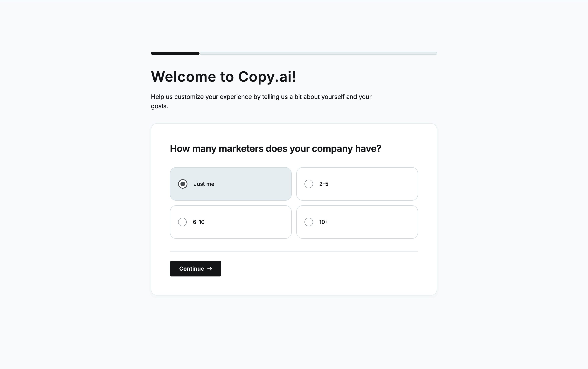
Task: Click the word "goals." in the description
Action: coord(159,106)
